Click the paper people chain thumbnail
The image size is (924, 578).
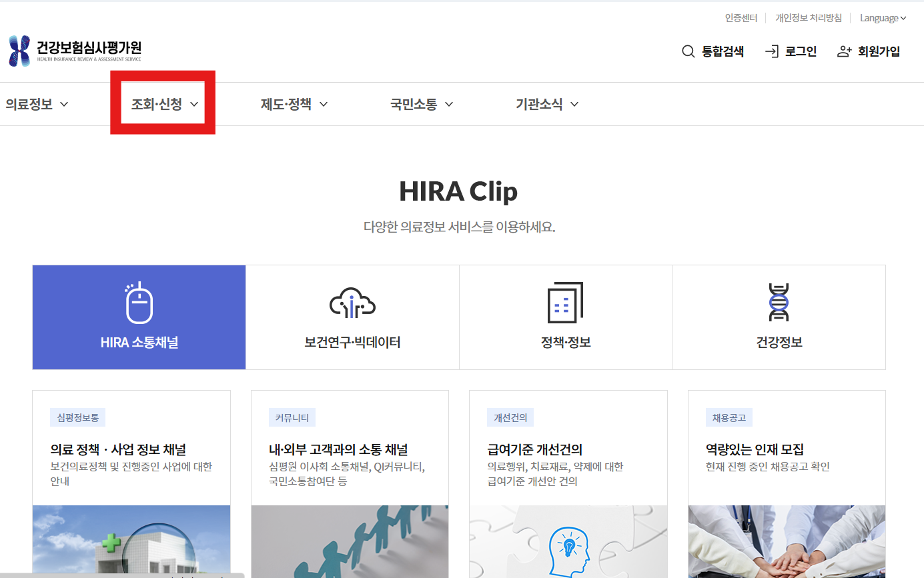[x=350, y=541]
